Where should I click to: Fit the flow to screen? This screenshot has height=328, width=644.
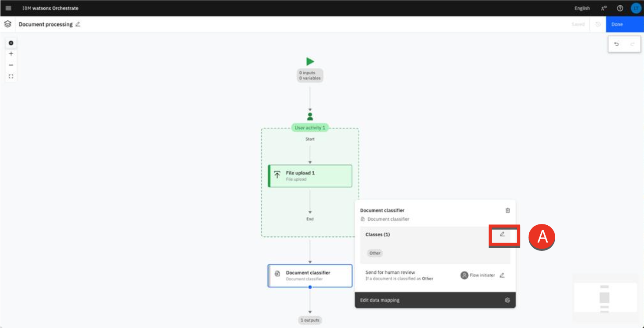tap(11, 76)
